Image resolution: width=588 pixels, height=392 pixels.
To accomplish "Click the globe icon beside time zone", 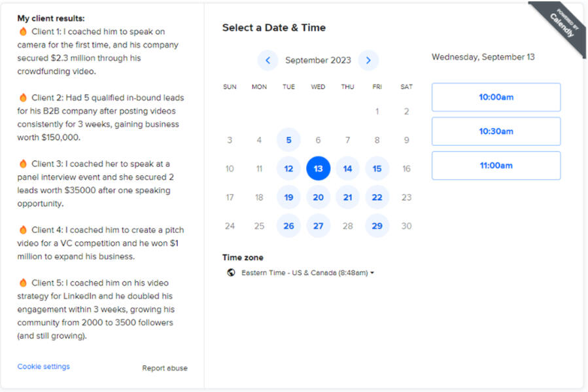I will (231, 272).
